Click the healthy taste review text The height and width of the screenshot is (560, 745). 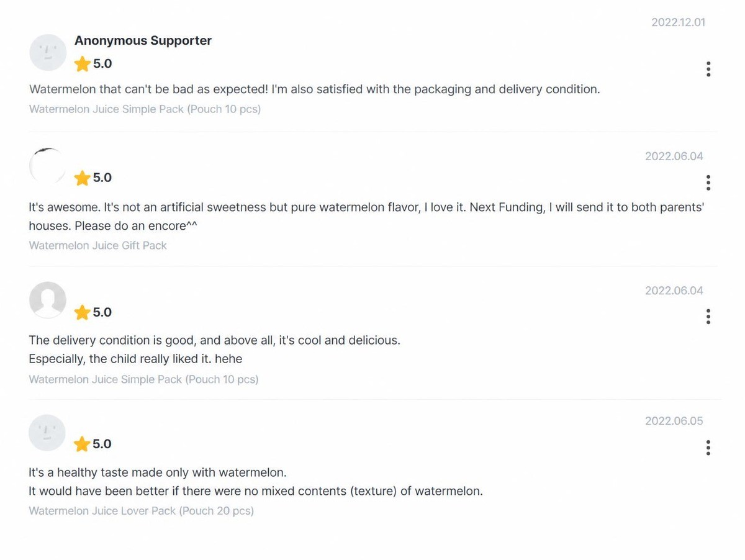[256, 482]
